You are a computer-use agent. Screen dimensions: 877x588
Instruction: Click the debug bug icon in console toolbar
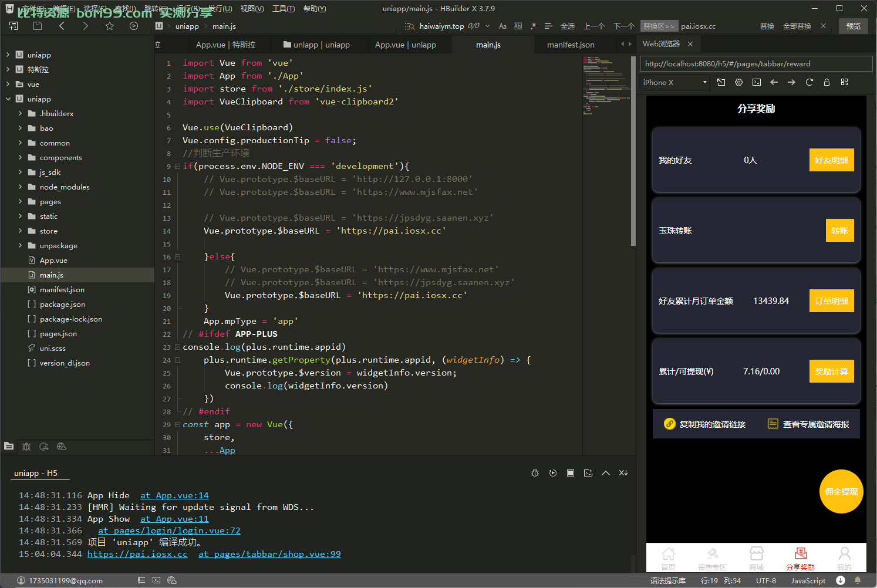click(x=535, y=473)
